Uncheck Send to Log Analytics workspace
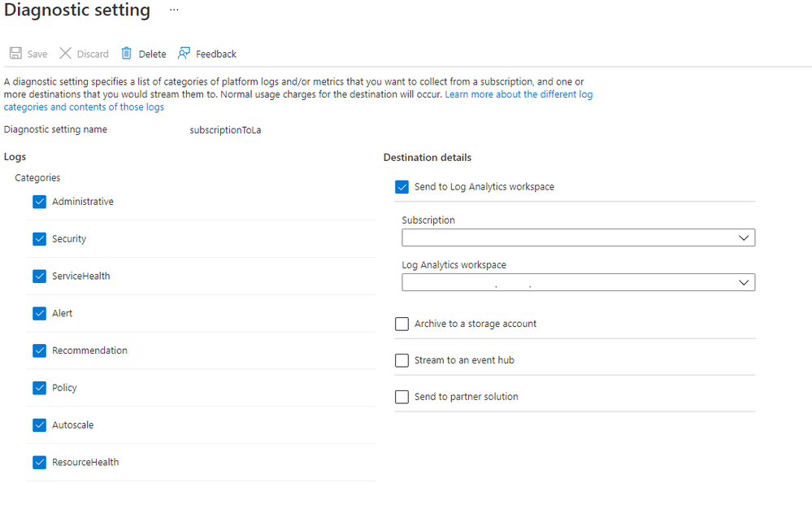 402,187
